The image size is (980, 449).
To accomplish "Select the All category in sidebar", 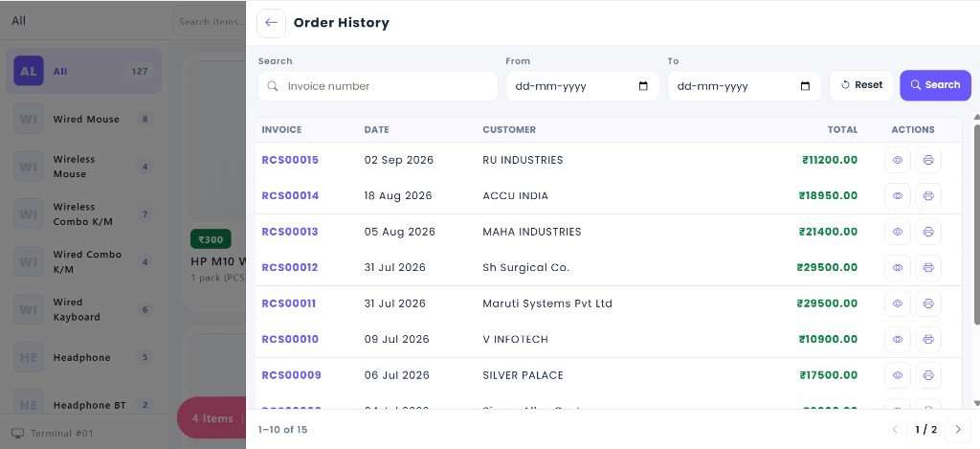I will point(84,71).
